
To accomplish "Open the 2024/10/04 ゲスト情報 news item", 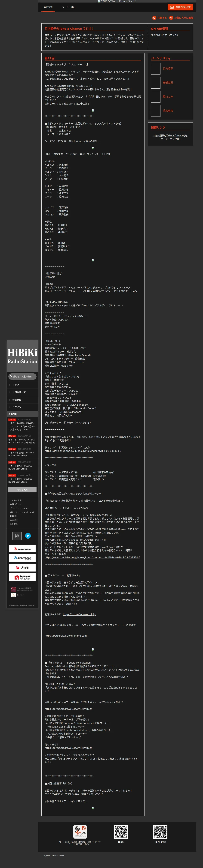I will point(22,479).
